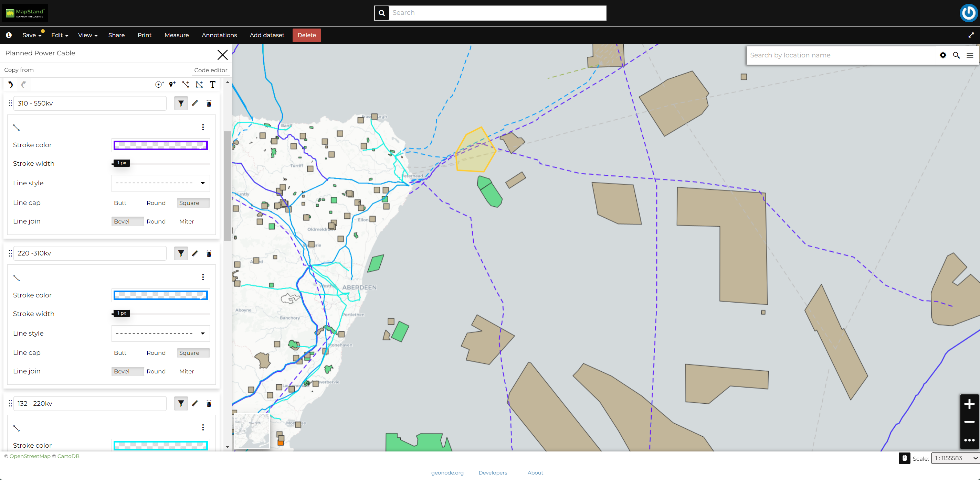This screenshot has width=980, height=480.
Task: Click the Annotations menu item
Action: click(219, 35)
